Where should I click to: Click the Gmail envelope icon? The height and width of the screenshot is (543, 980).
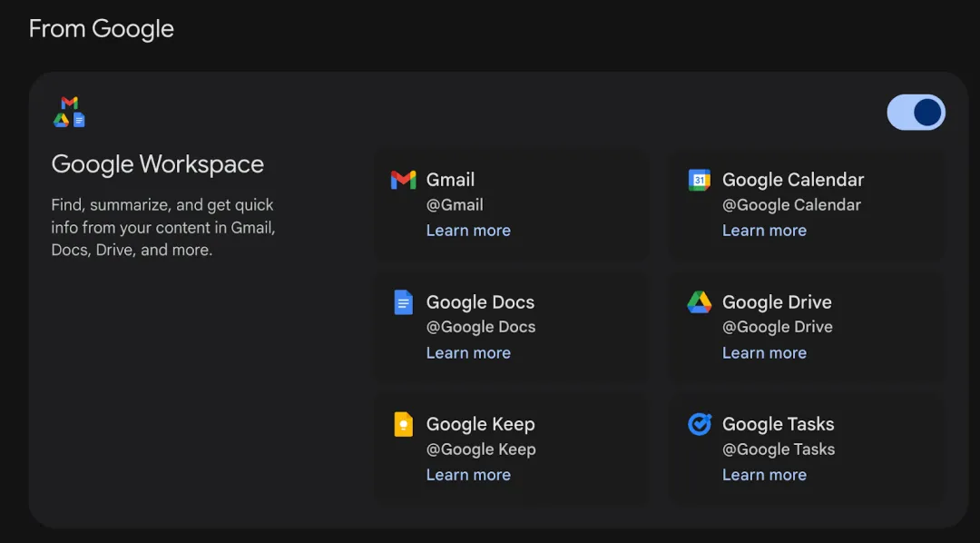(x=403, y=180)
